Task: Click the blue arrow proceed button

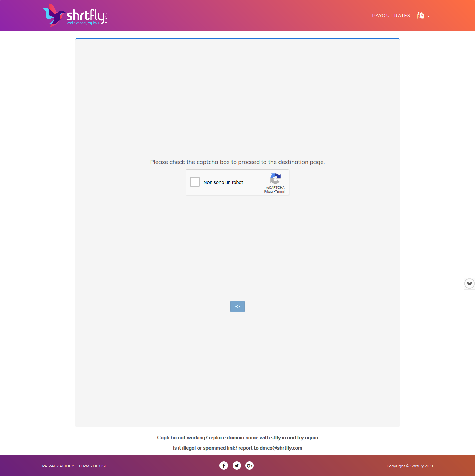Action: 237,306
